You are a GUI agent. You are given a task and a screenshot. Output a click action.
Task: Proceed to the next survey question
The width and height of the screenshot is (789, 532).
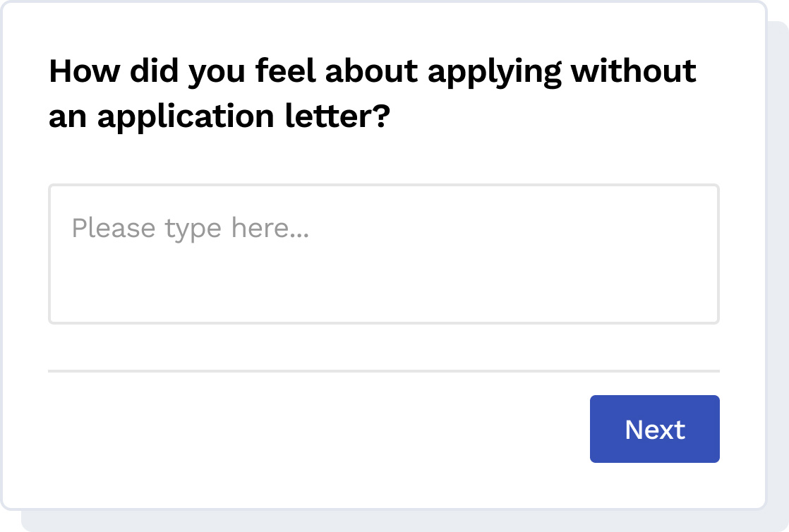655,429
